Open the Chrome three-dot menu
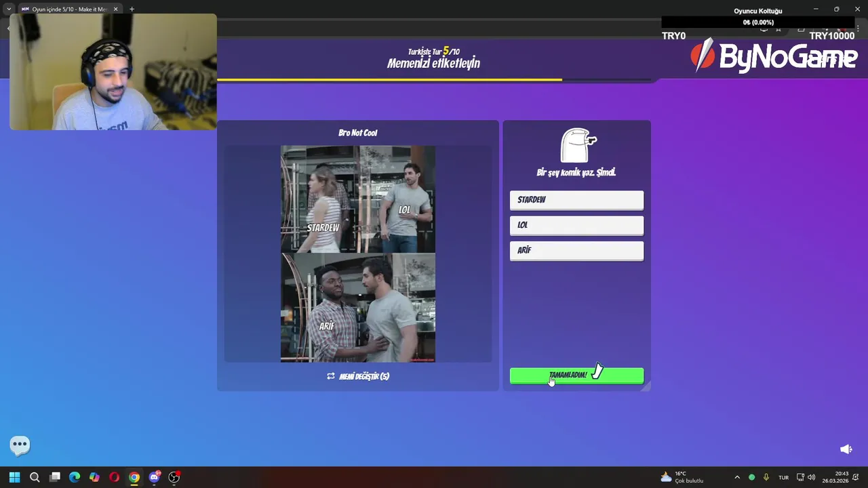 click(858, 28)
